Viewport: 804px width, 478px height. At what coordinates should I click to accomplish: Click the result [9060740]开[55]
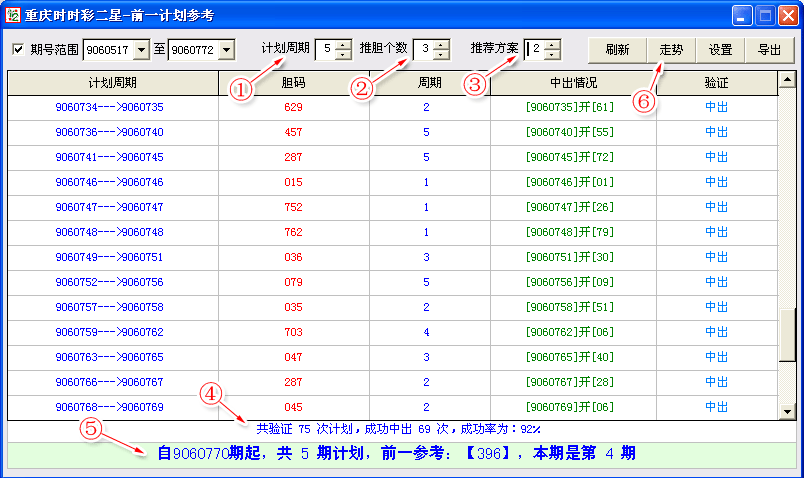570,132
